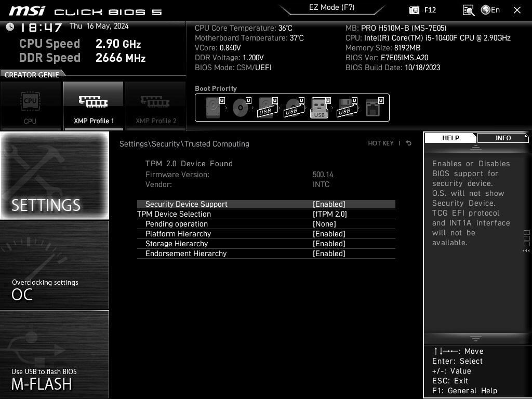
Task: Select the USB CD/DVD boot device icon
Action: pyautogui.click(x=294, y=108)
